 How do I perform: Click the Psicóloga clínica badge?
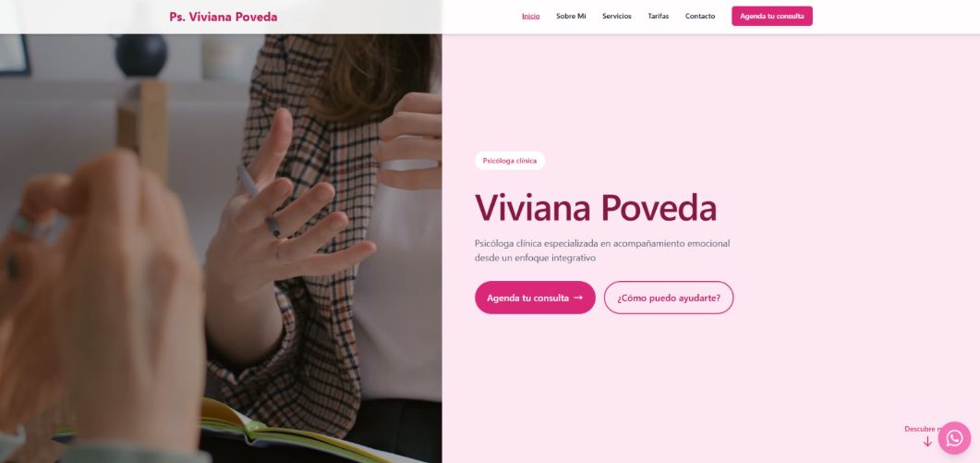click(509, 161)
